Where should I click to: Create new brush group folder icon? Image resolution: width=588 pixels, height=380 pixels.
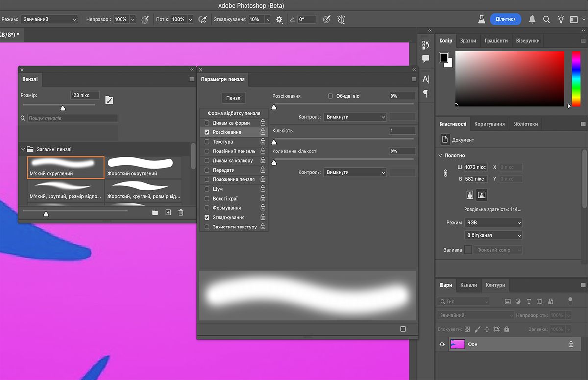tap(155, 212)
